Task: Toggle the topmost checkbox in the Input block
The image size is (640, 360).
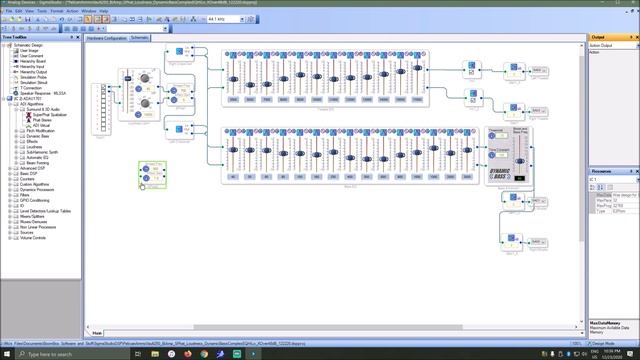Action: pos(103,87)
